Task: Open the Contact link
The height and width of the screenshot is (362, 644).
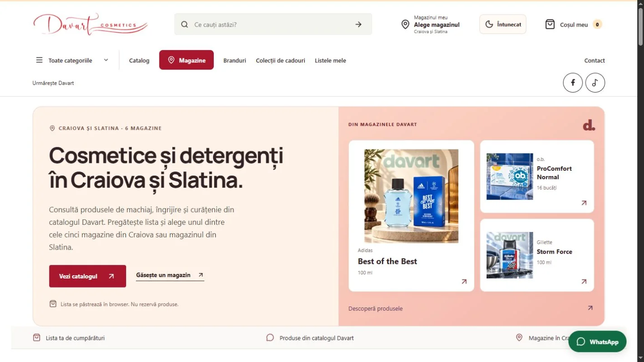Action: click(x=594, y=60)
